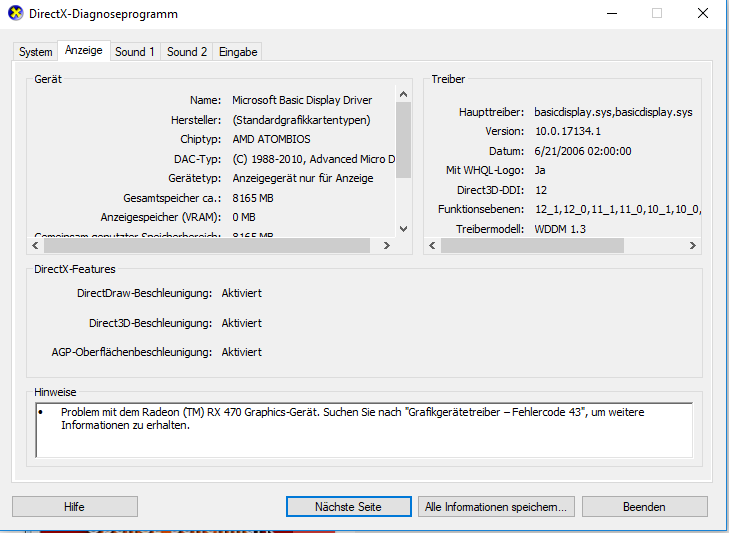Screen dimensions: 729x533
Task: Click Treiber panel scroll right arrow
Action: [692, 246]
